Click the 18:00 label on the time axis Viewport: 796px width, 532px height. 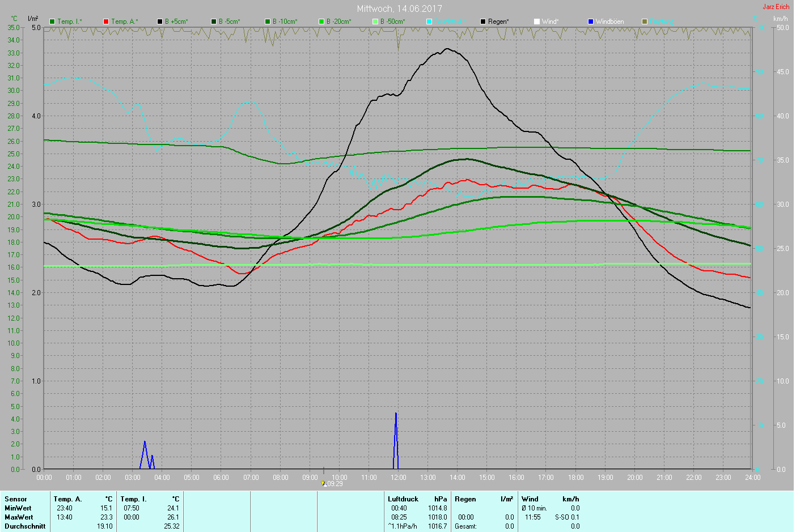pyautogui.click(x=575, y=478)
